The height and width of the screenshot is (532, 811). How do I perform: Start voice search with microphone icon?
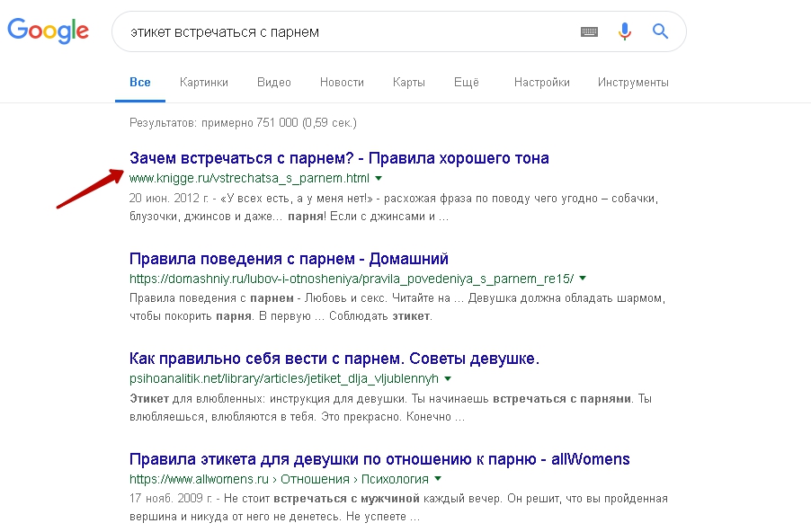click(x=625, y=31)
